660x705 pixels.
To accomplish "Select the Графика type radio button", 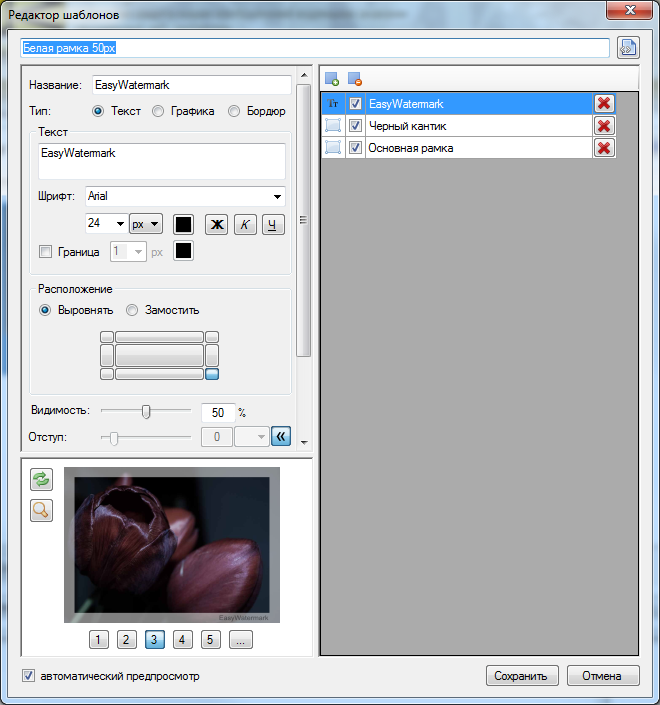I will coord(158,111).
